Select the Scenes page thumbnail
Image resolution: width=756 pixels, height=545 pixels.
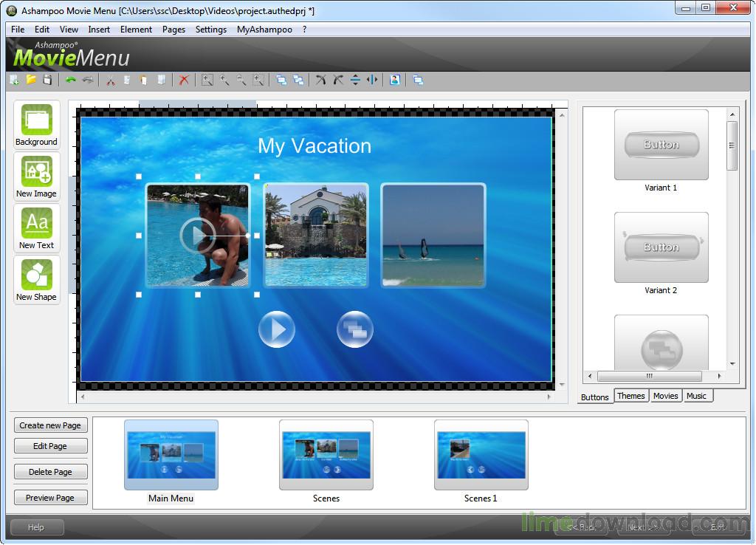(x=326, y=455)
